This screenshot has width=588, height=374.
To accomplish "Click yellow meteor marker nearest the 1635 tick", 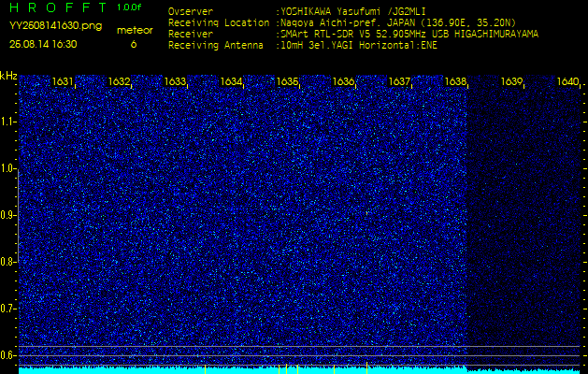I will (297, 368).
